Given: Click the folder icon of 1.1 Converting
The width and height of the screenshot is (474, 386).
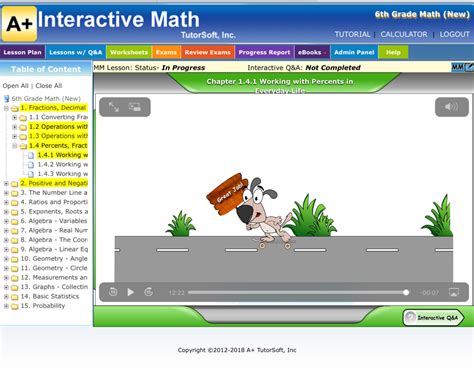Looking at the screenshot, I should (x=23, y=118).
